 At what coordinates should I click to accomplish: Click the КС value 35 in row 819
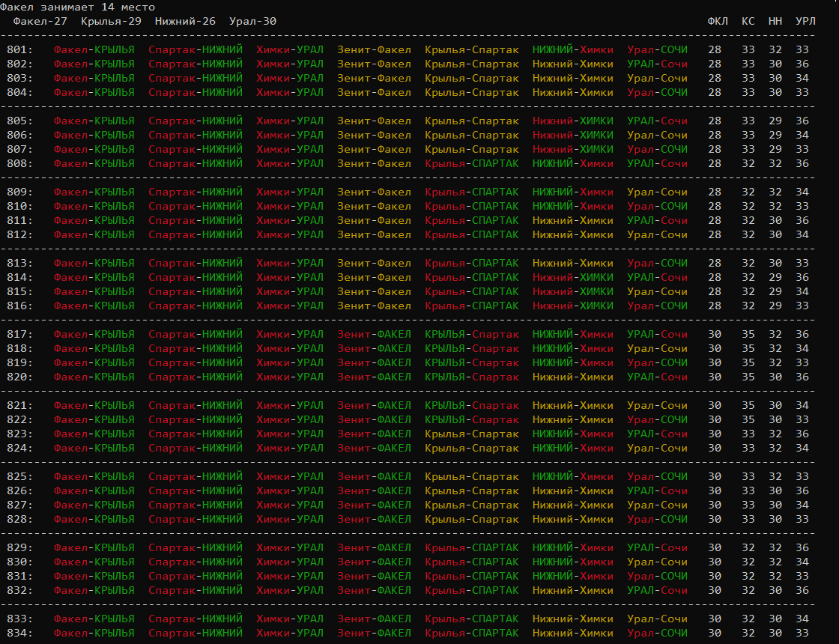pyautogui.click(x=748, y=362)
